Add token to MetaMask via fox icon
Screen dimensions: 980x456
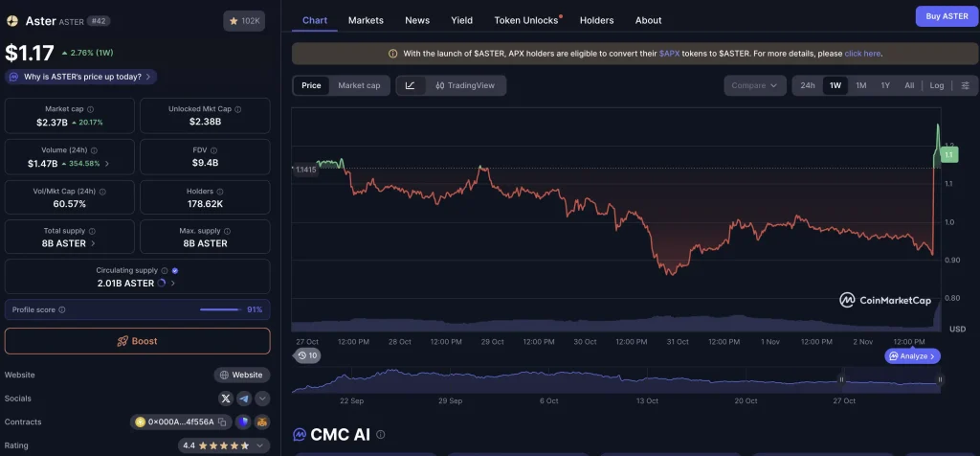pyautogui.click(x=262, y=422)
